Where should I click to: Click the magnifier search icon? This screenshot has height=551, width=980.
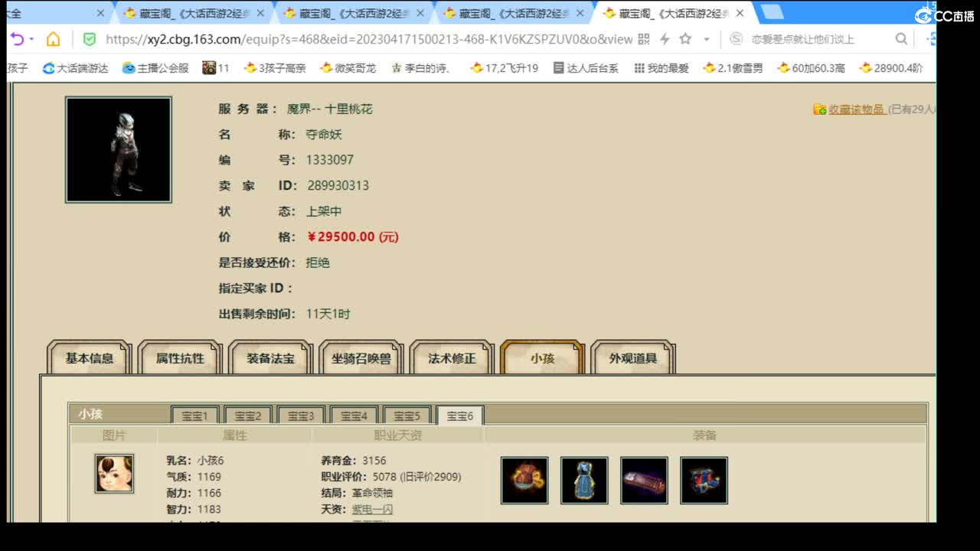901,39
